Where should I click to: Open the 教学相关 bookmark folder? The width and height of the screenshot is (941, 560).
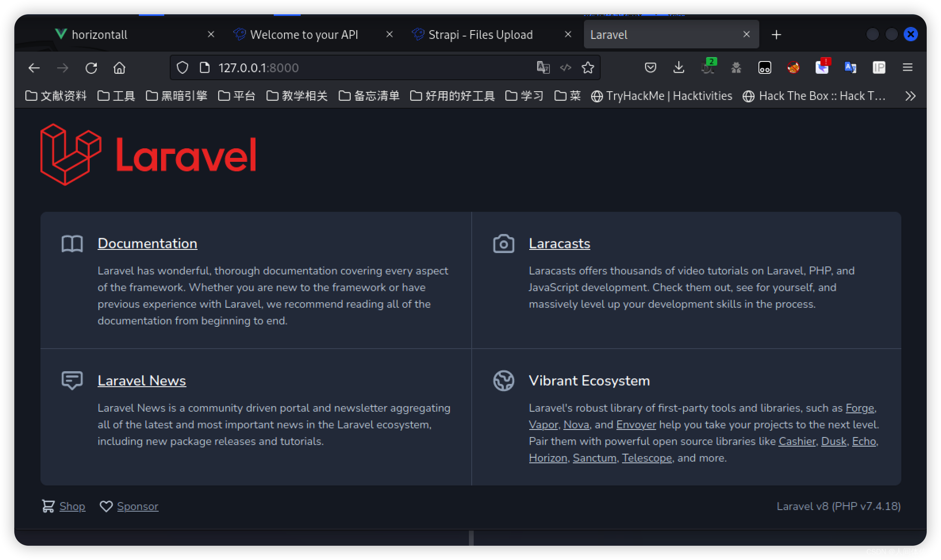pyautogui.click(x=297, y=96)
